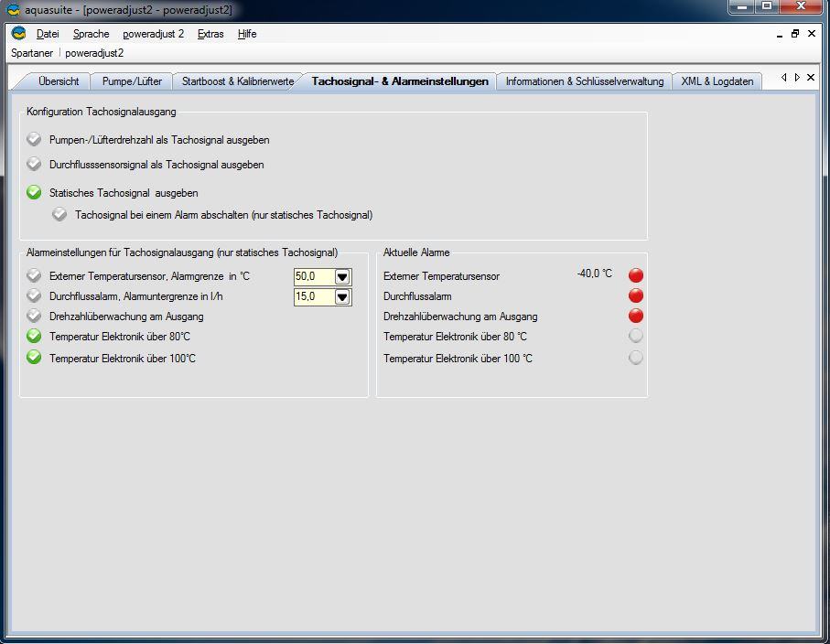Click red alarm indicator for Externer Temperatursensor

tap(636, 275)
